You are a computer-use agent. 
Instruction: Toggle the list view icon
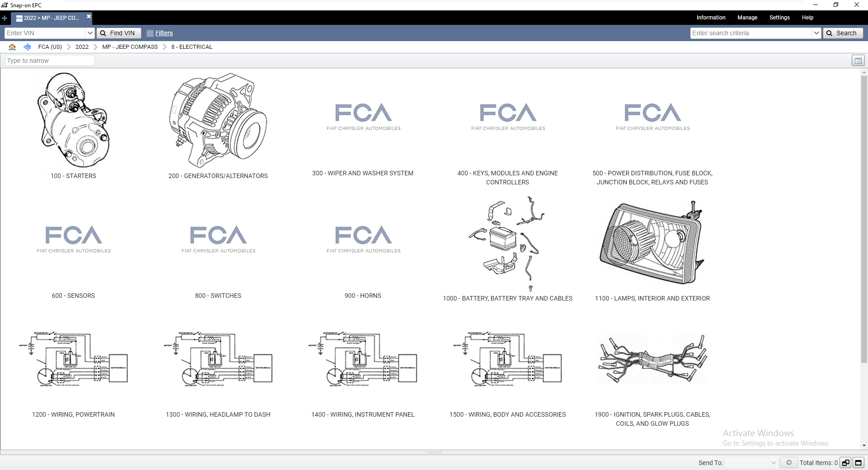[858, 61]
